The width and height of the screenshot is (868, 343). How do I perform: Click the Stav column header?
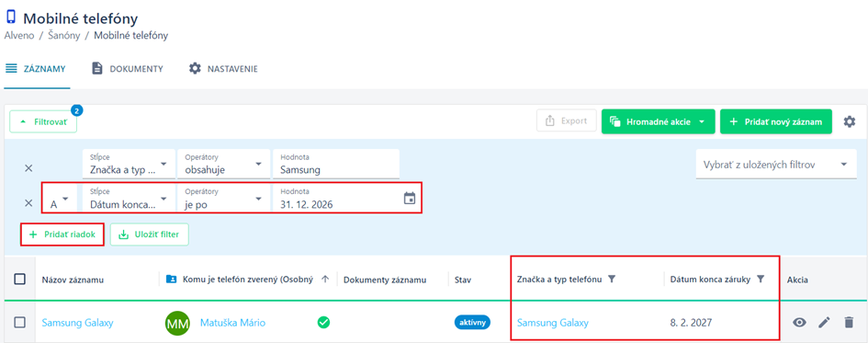[463, 280]
